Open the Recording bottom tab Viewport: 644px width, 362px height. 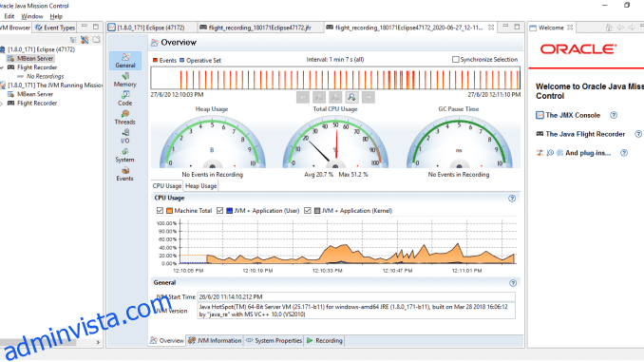pyautogui.click(x=325, y=341)
